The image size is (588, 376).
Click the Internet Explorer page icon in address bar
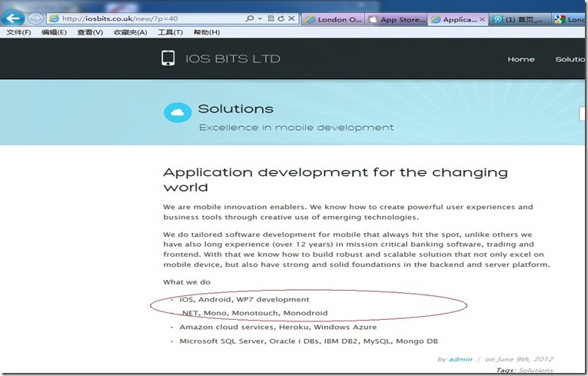pyautogui.click(x=55, y=18)
